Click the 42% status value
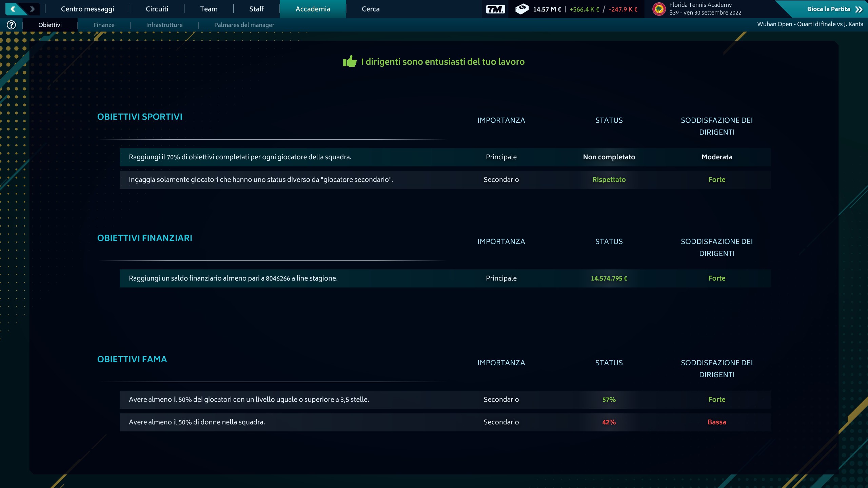The image size is (868, 488). click(x=609, y=422)
